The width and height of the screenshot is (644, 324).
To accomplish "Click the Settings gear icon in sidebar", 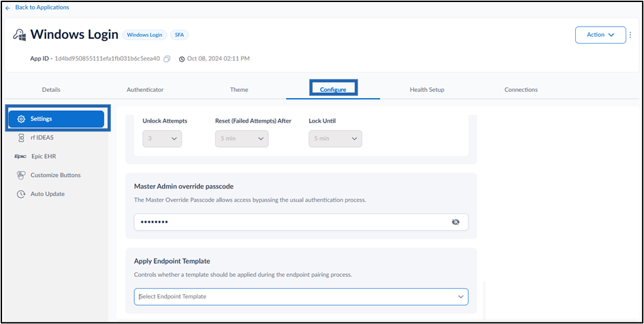I will click(x=21, y=119).
